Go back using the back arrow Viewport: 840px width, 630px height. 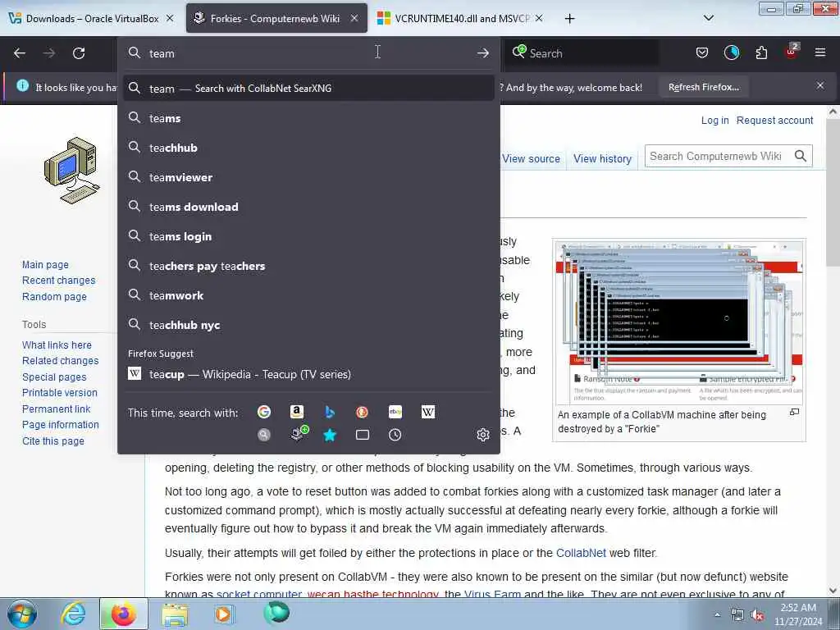pyautogui.click(x=20, y=53)
